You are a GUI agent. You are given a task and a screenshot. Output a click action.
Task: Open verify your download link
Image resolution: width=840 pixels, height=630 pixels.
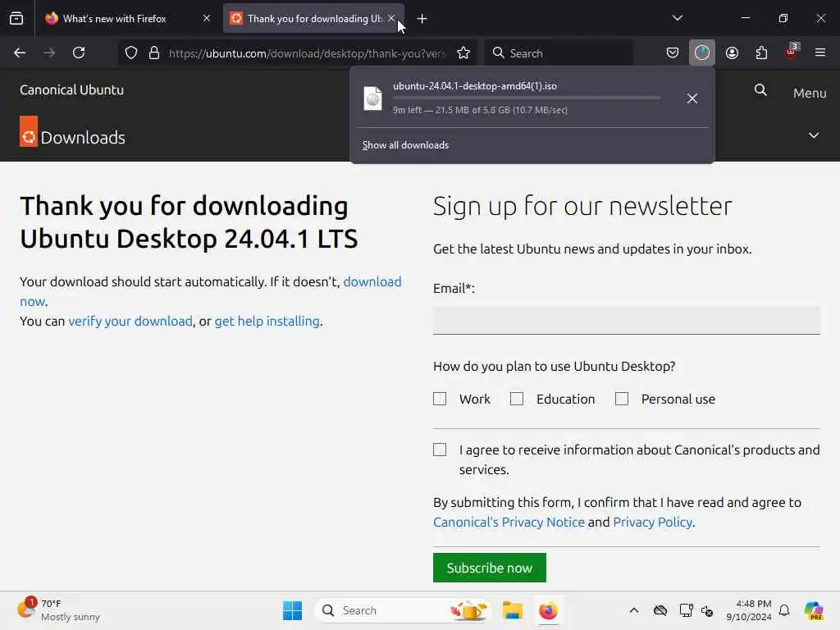point(130,321)
